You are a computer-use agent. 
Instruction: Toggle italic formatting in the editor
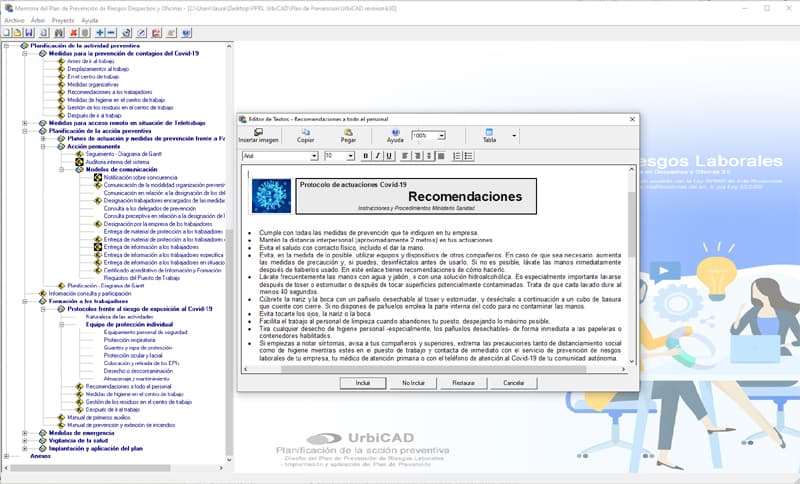coord(377,156)
